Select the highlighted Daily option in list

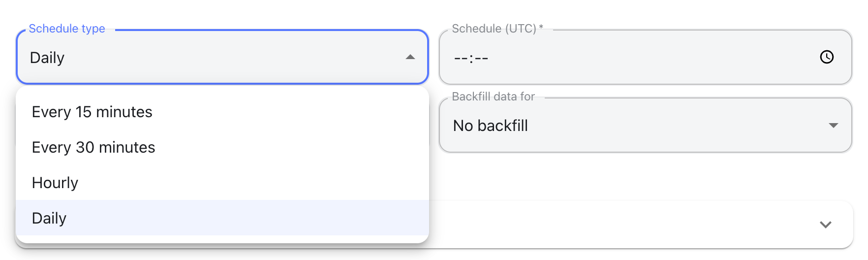[49, 218]
